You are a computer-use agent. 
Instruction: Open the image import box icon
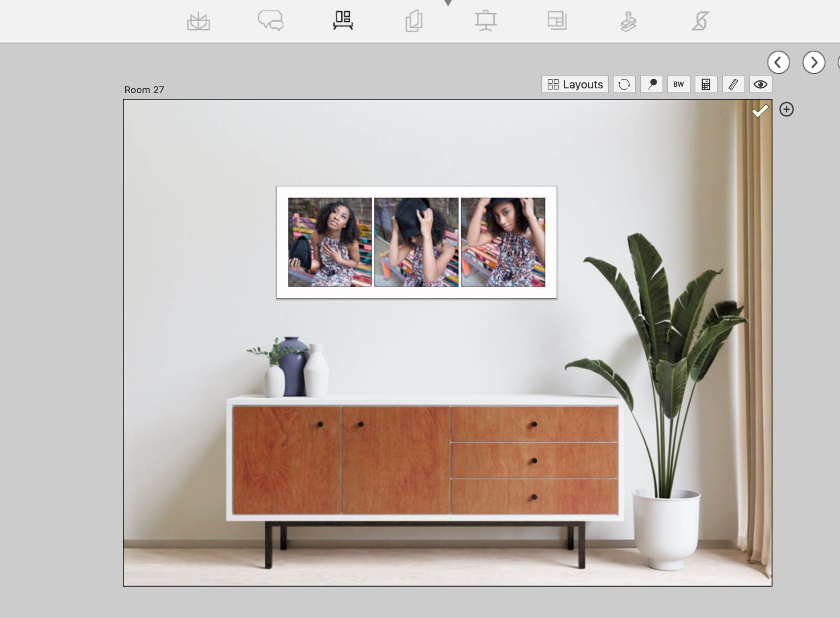coord(198,21)
